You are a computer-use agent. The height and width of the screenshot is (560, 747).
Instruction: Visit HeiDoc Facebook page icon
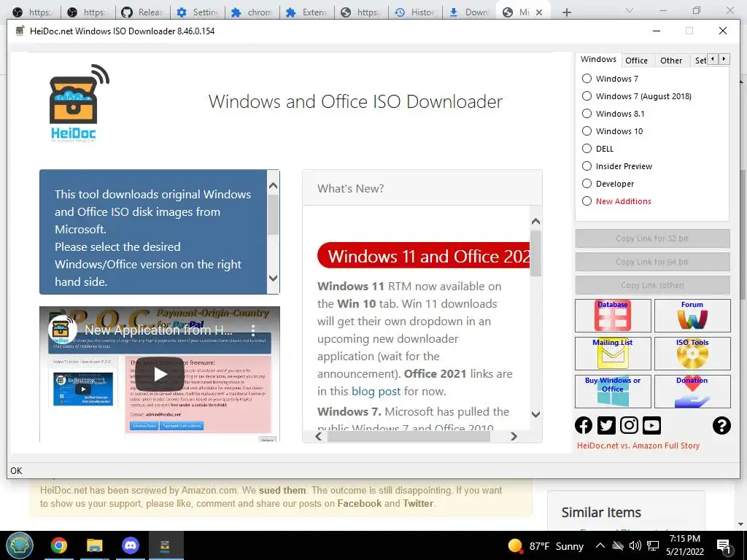584,425
